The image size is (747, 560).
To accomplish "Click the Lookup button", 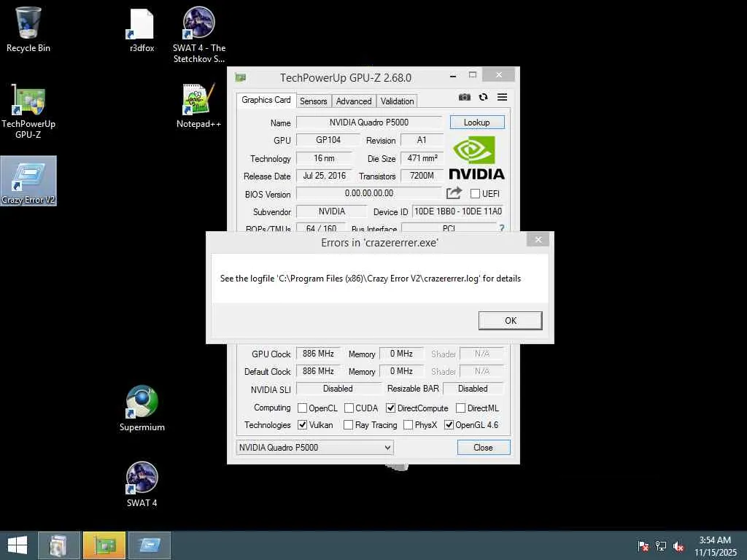I will pyautogui.click(x=477, y=122).
